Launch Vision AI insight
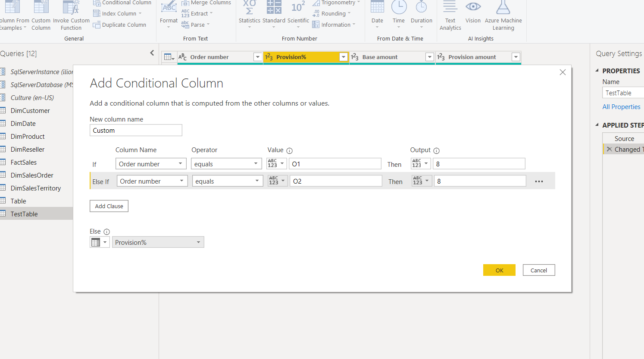Viewport: 644px width, 359px height. point(473,13)
